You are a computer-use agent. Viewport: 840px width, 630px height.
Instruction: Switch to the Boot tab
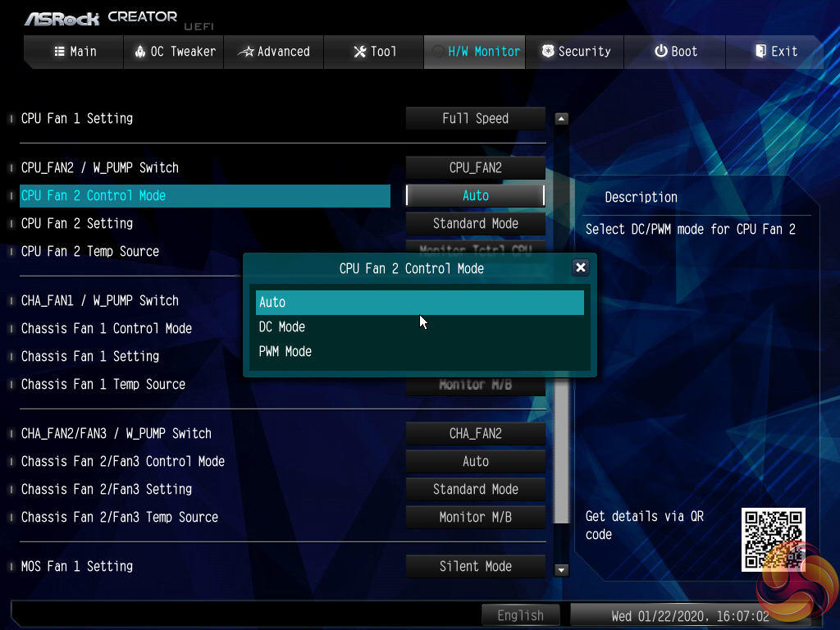coord(675,52)
